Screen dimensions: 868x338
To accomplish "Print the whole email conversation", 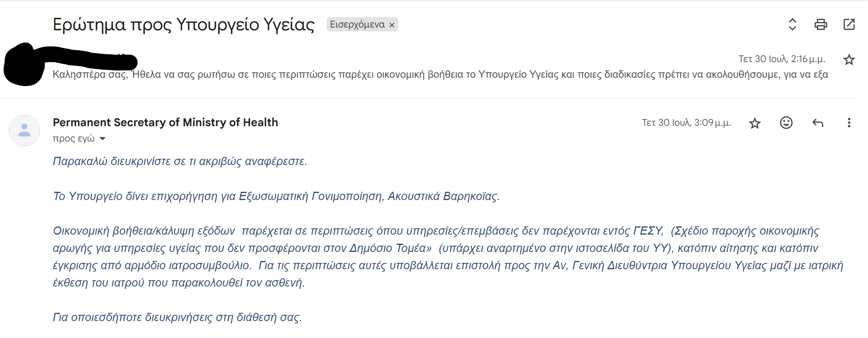I will (821, 24).
